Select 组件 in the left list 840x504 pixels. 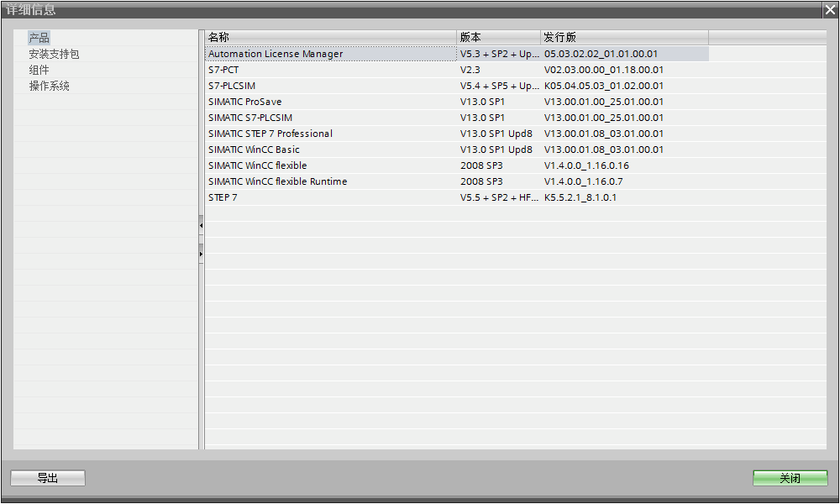tap(39, 70)
